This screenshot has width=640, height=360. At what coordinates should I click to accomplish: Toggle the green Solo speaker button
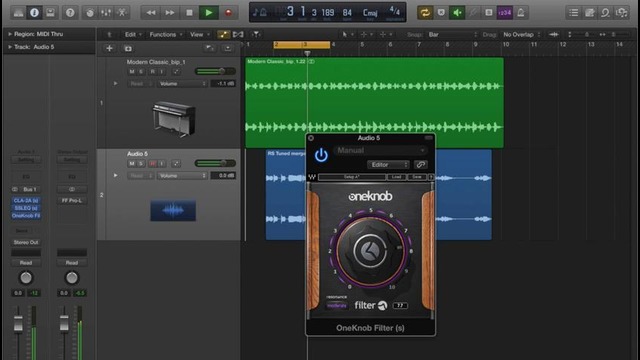[x=457, y=13]
